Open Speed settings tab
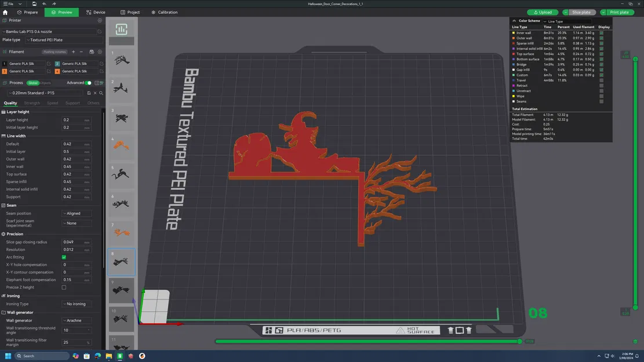The height and width of the screenshot is (362, 644). [x=53, y=103]
